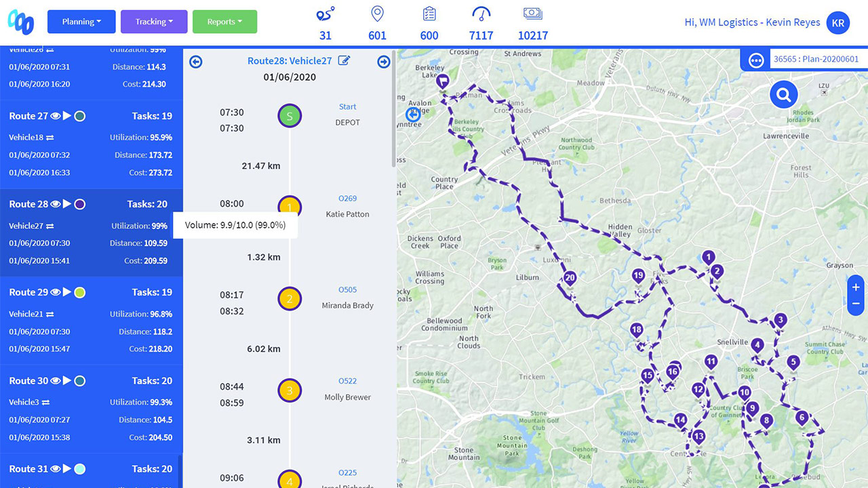Toggle visibility eye for Route 28
The height and width of the screenshot is (488, 868).
pyautogui.click(x=56, y=204)
